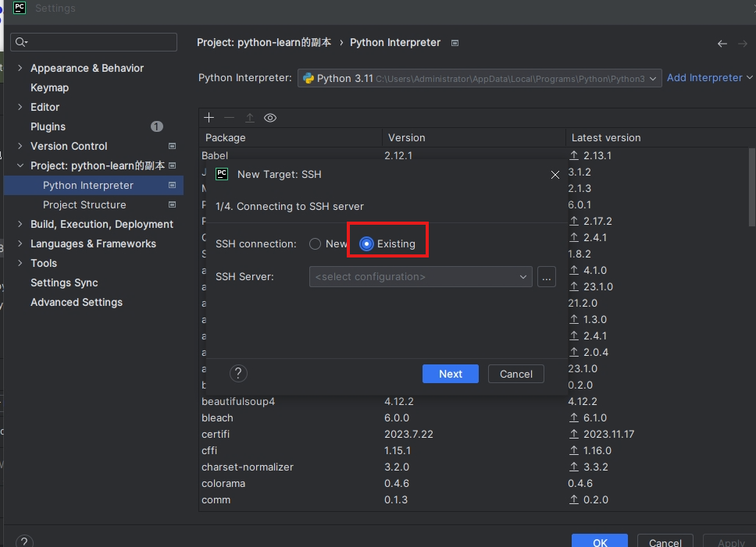The height and width of the screenshot is (547, 756).
Task: Open SSH configurations with the ellipsis button
Action: click(546, 276)
